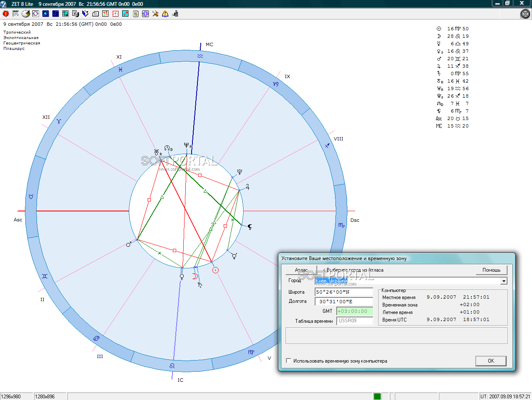This screenshot has width=532, height=400.
Task: Click the green indicator in status bar
Action: click(377, 396)
